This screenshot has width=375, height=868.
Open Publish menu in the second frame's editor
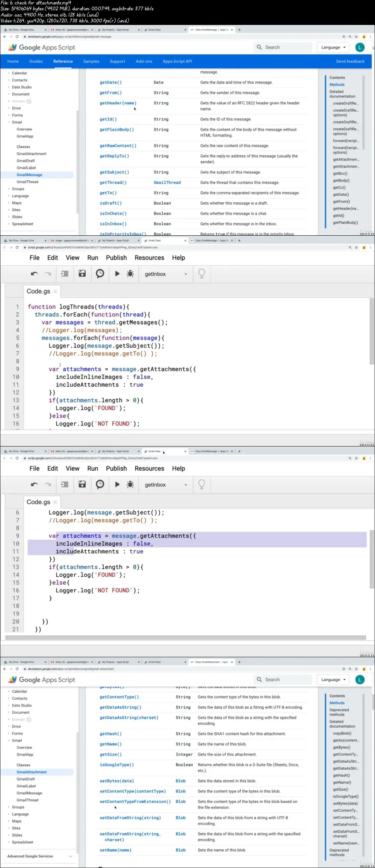pos(116,258)
